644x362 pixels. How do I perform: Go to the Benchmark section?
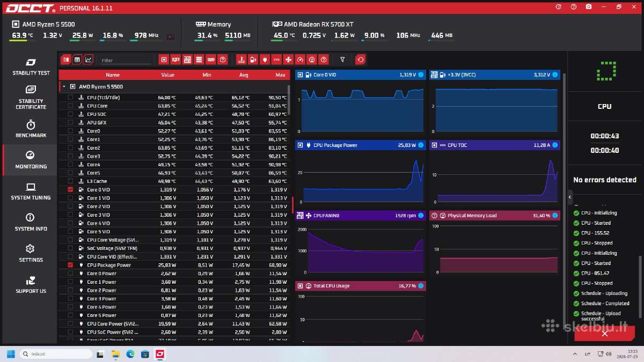point(31,129)
